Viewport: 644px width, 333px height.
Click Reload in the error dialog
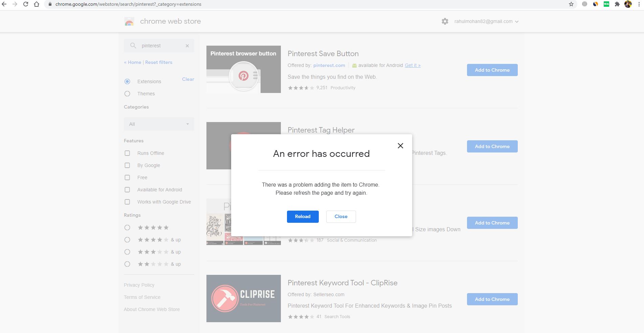(303, 217)
